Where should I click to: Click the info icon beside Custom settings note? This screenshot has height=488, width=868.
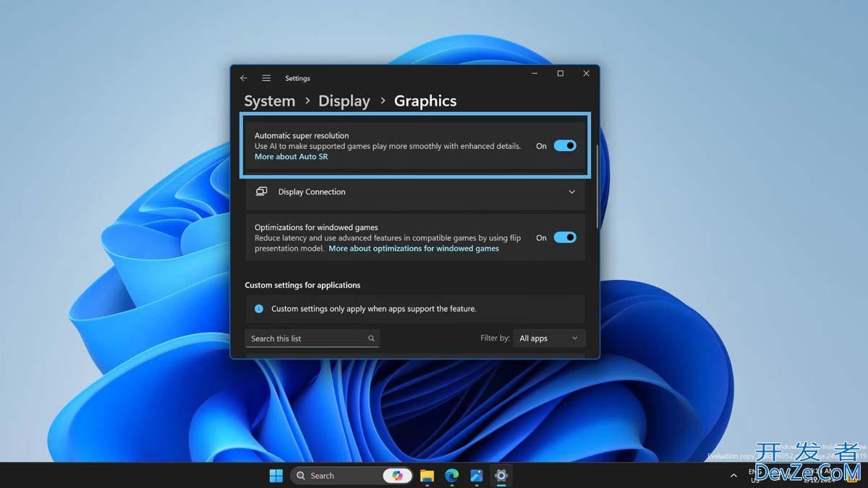tap(259, 309)
